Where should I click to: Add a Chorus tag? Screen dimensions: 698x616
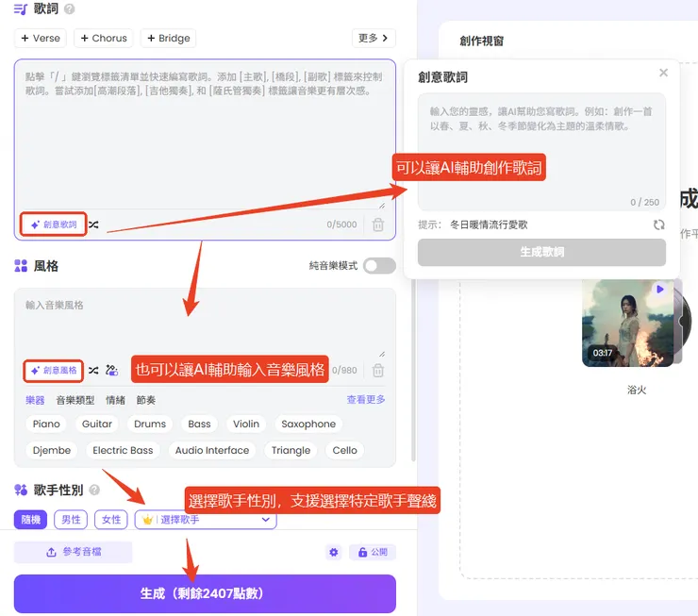(x=104, y=39)
